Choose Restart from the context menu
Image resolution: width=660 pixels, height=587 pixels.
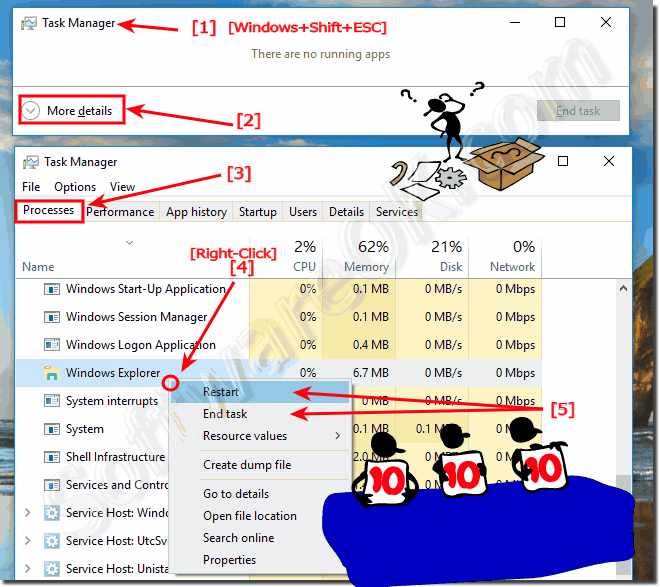point(261,392)
